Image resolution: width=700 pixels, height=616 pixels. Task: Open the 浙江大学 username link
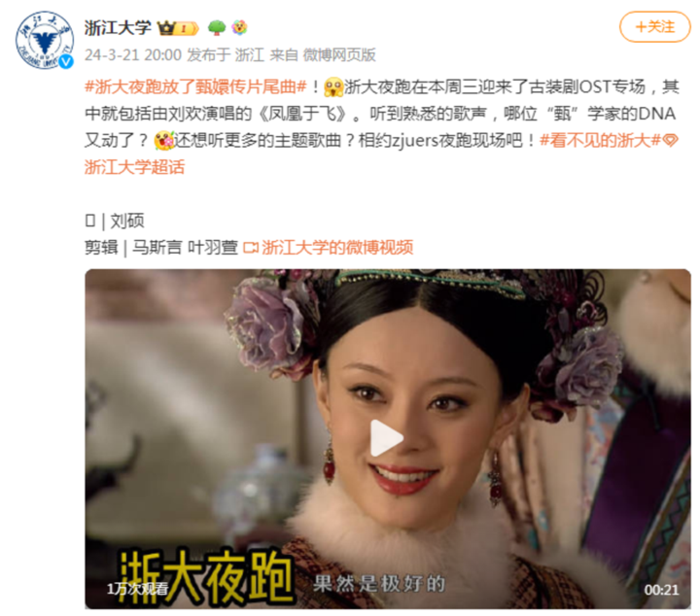[x=119, y=28]
